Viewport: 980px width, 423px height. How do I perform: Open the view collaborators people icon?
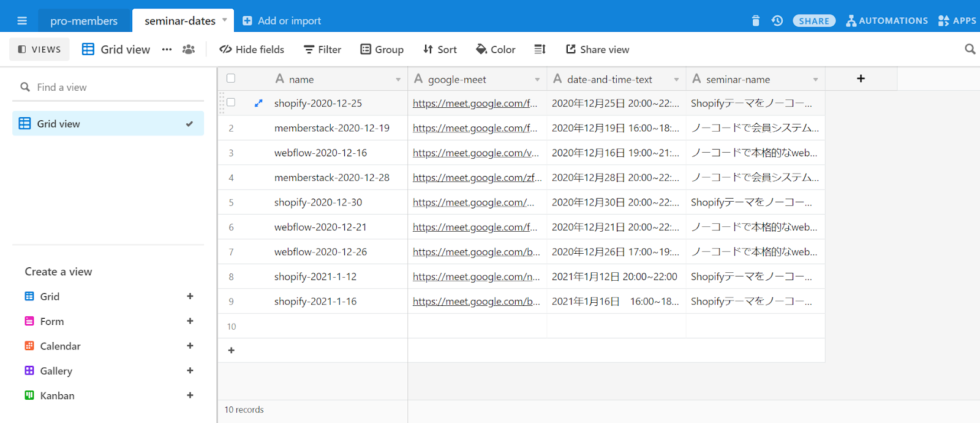189,49
